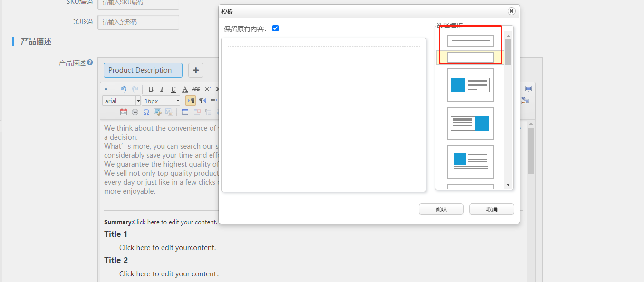Uncheck the 保留原有内容 checkbox
This screenshot has width=644, height=282.
click(x=275, y=28)
